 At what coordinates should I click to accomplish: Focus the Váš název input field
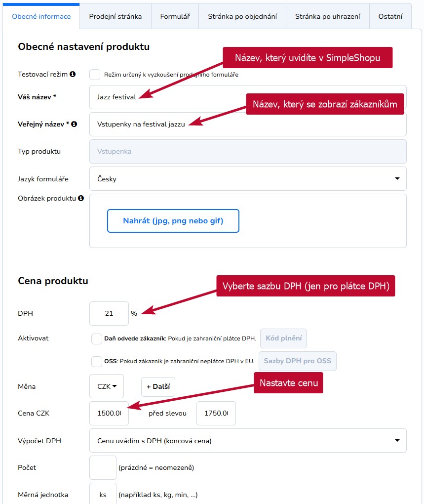click(x=248, y=97)
